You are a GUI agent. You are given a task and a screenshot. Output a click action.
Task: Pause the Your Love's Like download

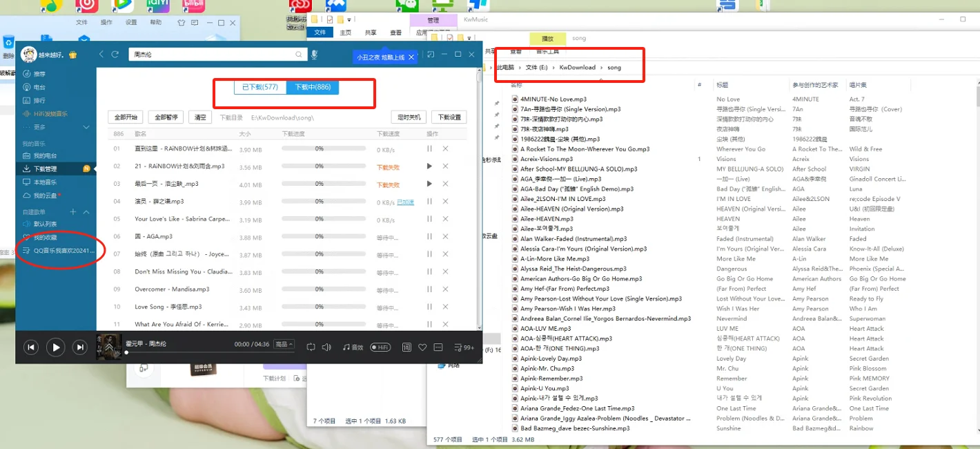pyautogui.click(x=429, y=220)
